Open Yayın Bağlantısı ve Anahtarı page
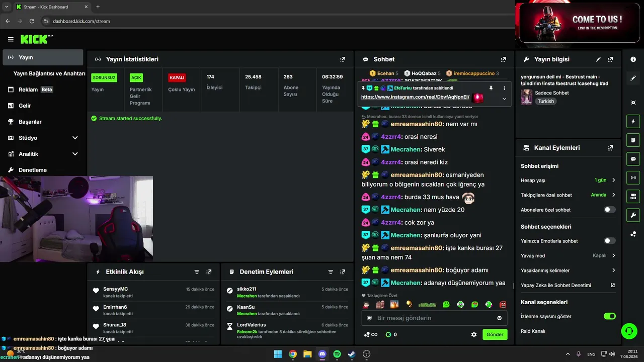 [x=49, y=73]
